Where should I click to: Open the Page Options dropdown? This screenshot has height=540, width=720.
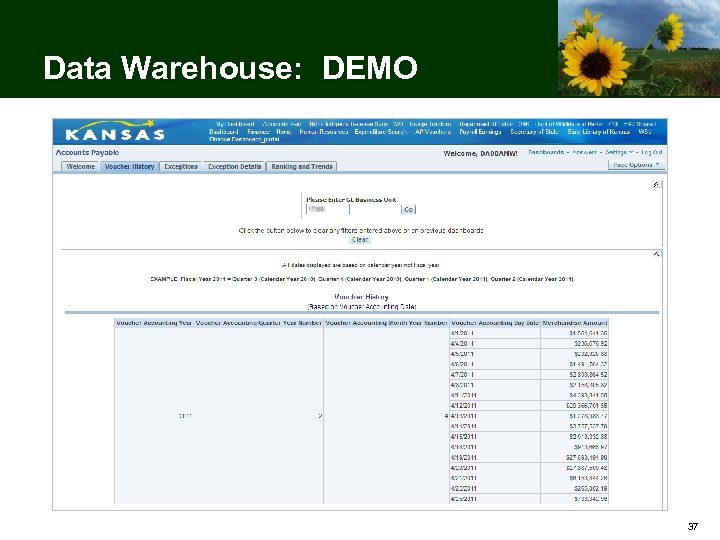tap(636, 165)
